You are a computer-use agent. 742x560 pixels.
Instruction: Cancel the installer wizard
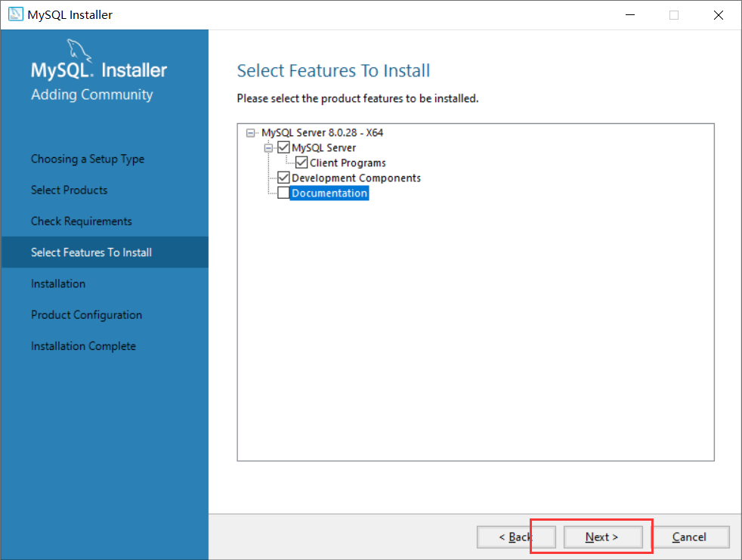(x=689, y=537)
